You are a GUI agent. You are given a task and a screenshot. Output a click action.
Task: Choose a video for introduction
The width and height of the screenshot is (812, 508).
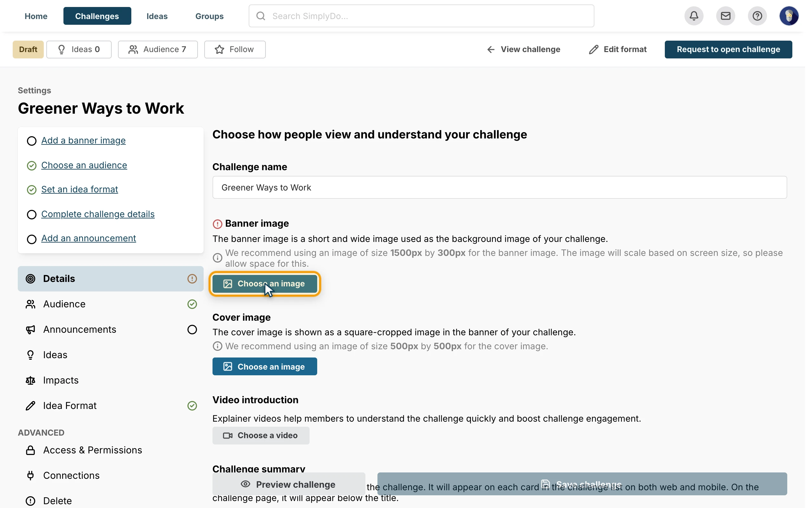261,435
